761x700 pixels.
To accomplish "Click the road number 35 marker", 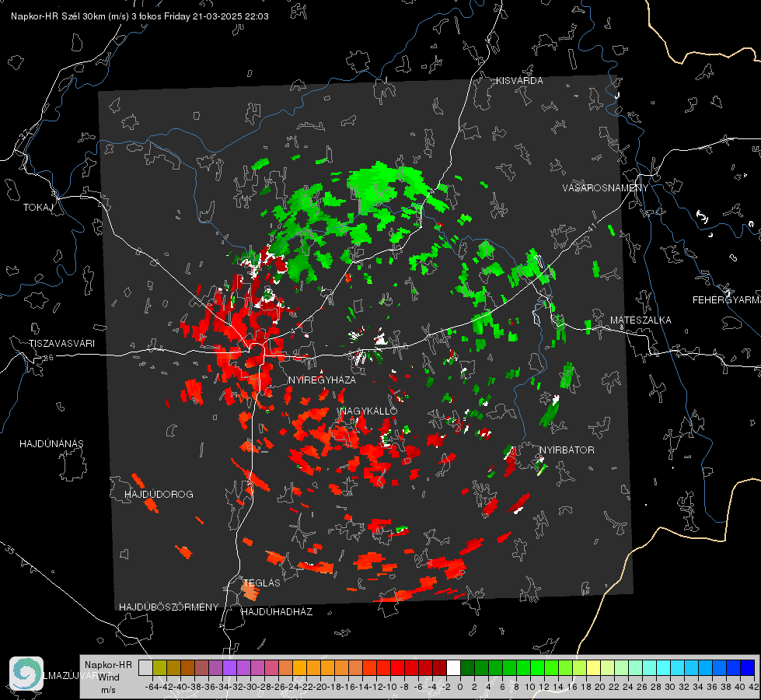I will click(9, 549).
